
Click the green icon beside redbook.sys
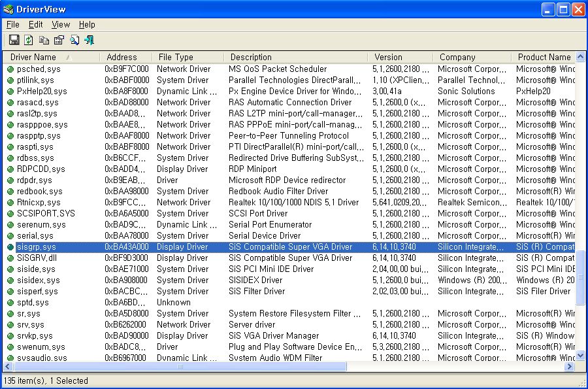[x=10, y=192]
